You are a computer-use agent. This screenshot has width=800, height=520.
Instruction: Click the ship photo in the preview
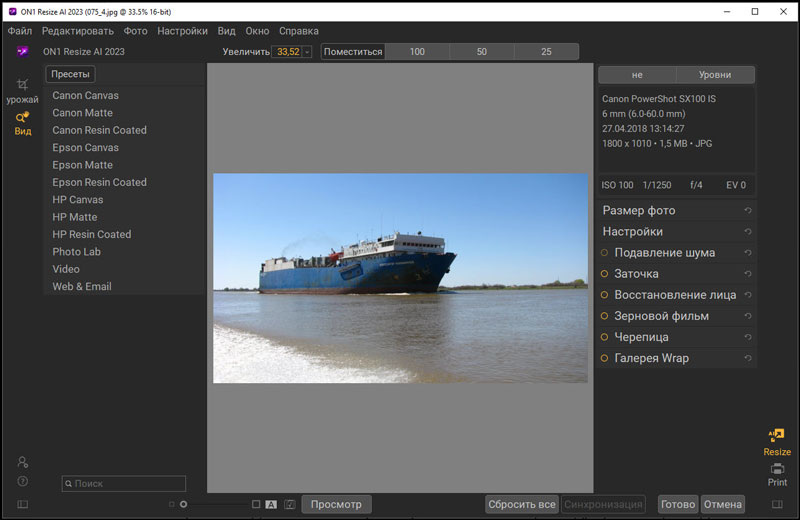(400, 278)
